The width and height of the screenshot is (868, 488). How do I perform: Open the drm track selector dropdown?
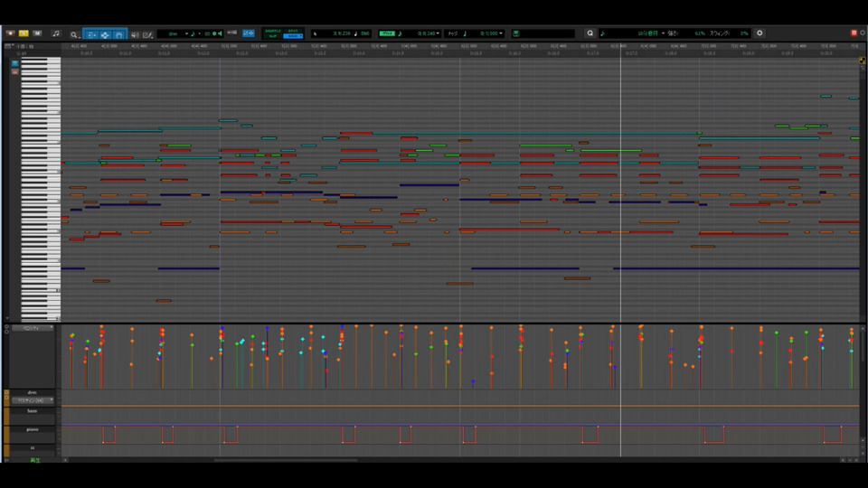[x=173, y=33]
